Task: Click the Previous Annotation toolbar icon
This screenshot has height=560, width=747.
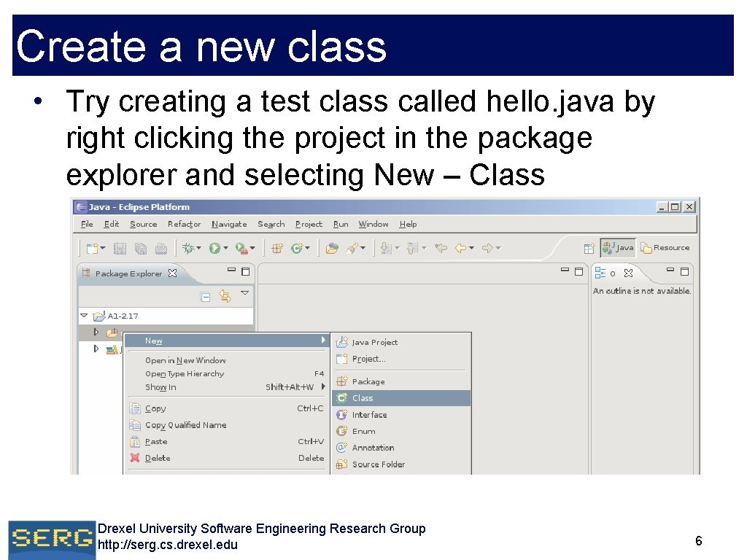Action: (x=413, y=248)
